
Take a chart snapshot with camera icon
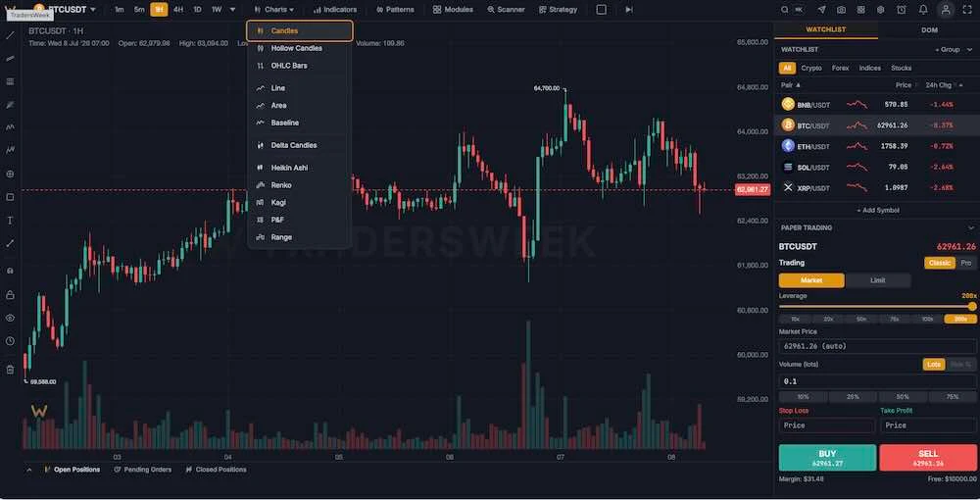(841, 10)
